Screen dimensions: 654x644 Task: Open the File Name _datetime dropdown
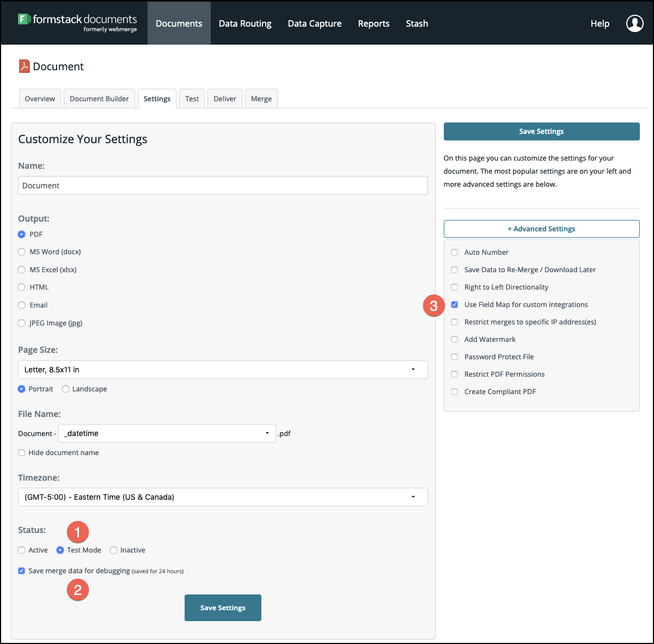[x=167, y=433]
